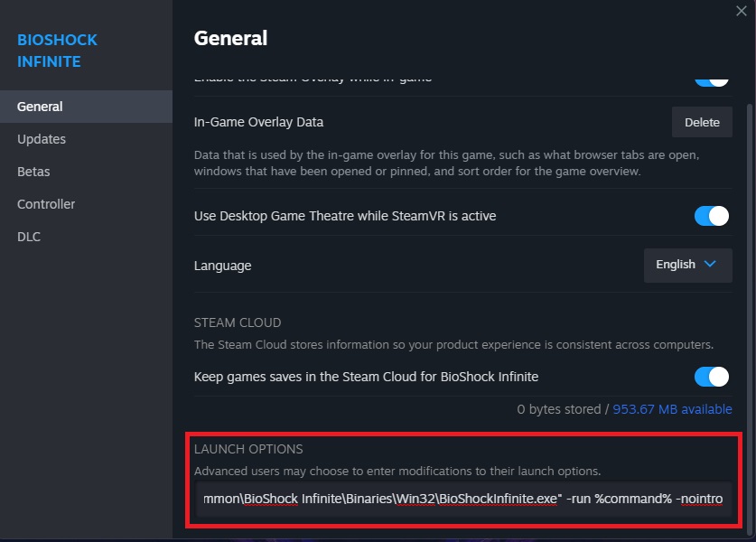Click the STEAM CLOUD section heading

pos(238,322)
